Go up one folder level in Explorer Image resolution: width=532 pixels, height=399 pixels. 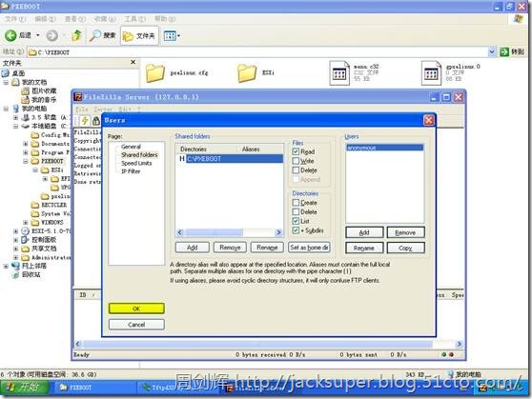pyautogui.click(x=76, y=35)
